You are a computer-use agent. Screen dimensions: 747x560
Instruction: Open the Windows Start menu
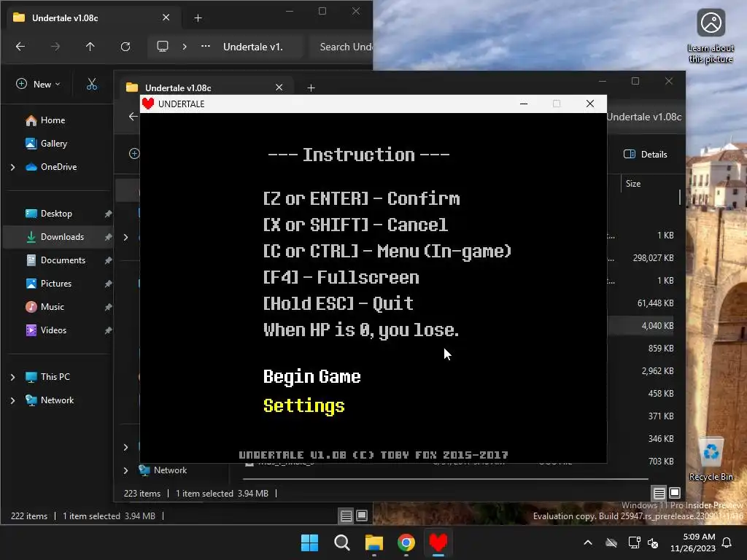pos(309,542)
